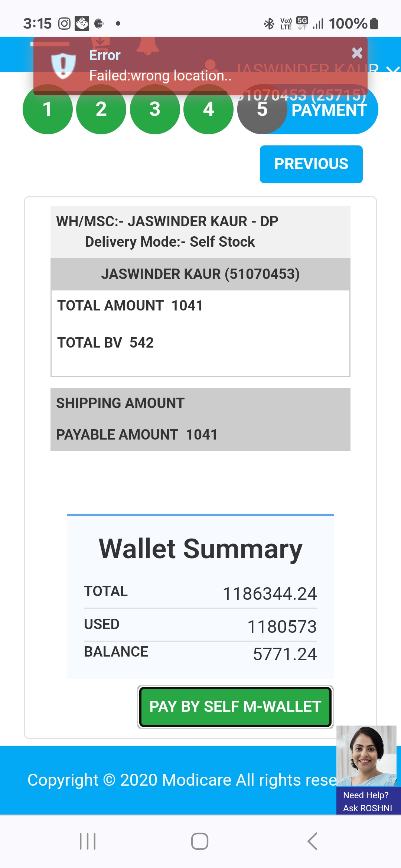Tap Android recent apps icon
The width and height of the screenshot is (401, 868).
(88, 841)
